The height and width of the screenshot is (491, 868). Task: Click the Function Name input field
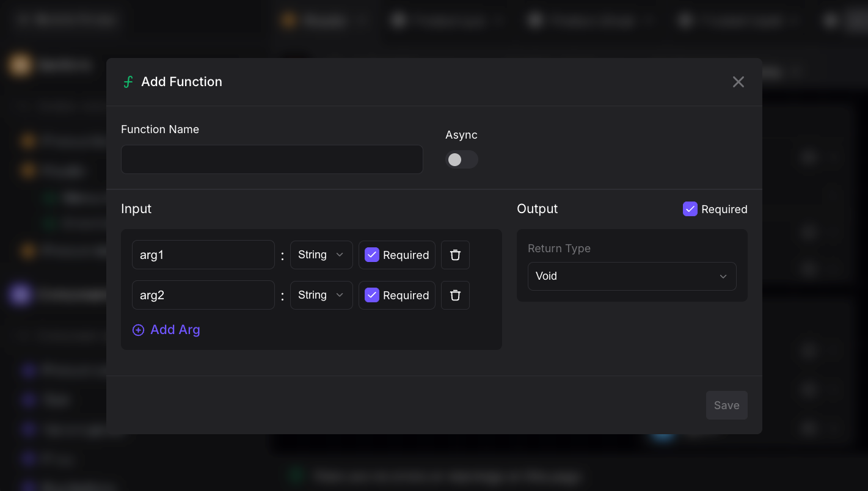[272, 159]
